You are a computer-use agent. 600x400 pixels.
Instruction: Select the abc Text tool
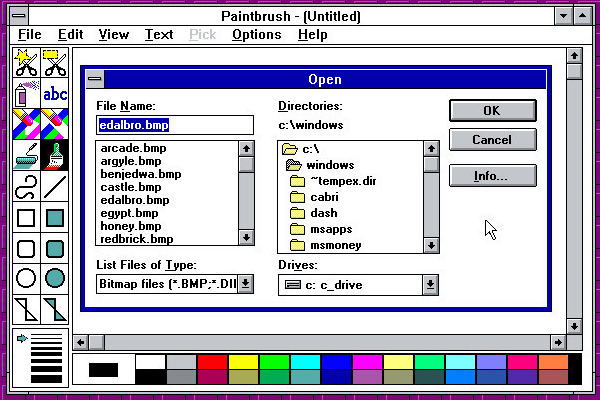[55, 93]
